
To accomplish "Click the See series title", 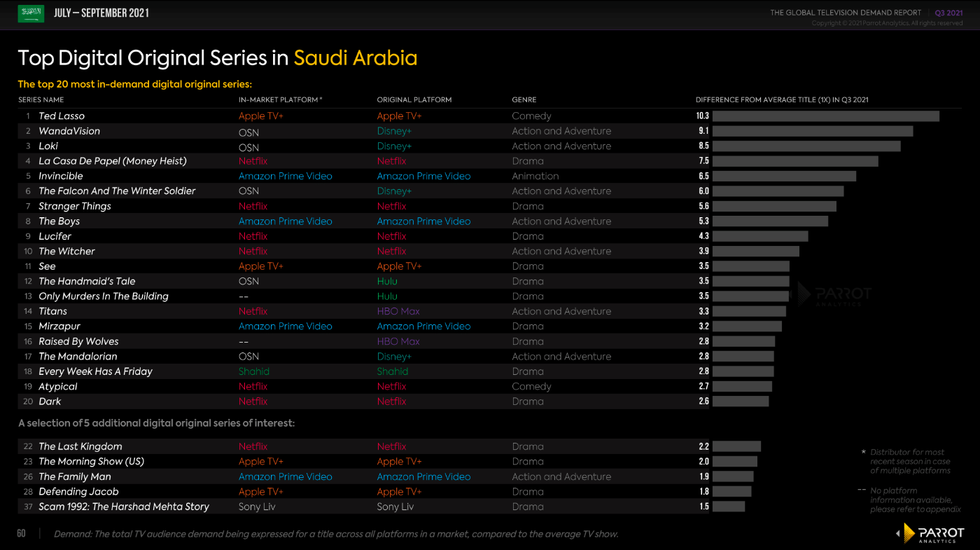I will click(47, 266).
